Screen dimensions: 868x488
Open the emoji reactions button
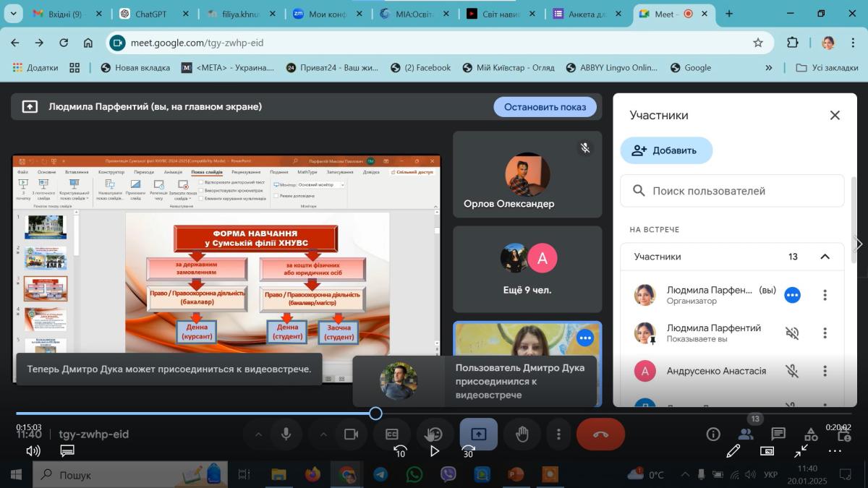pyautogui.click(x=434, y=434)
